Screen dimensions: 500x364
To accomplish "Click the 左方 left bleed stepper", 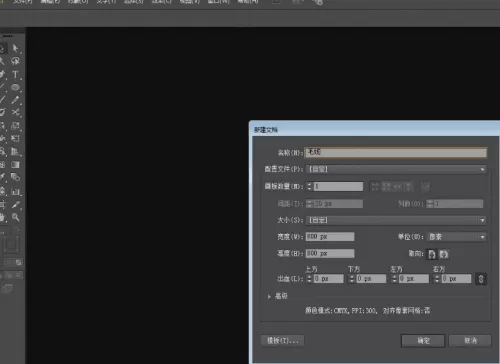I will coord(395,279).
